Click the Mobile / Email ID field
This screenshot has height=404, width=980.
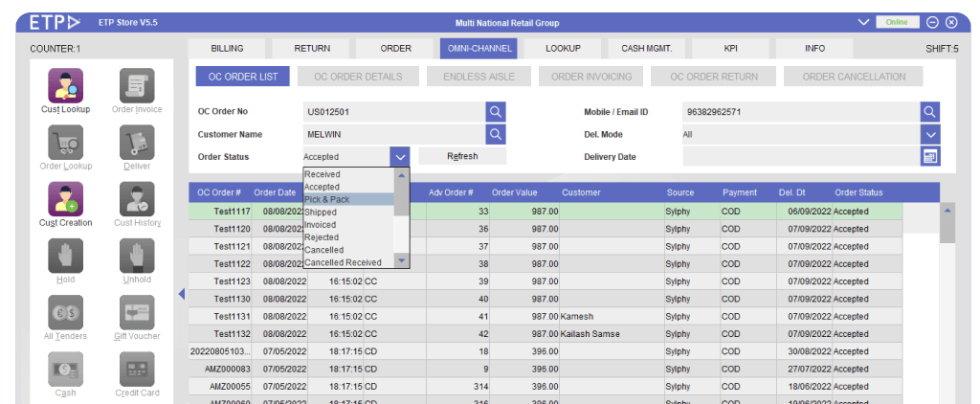coord(801,112)
